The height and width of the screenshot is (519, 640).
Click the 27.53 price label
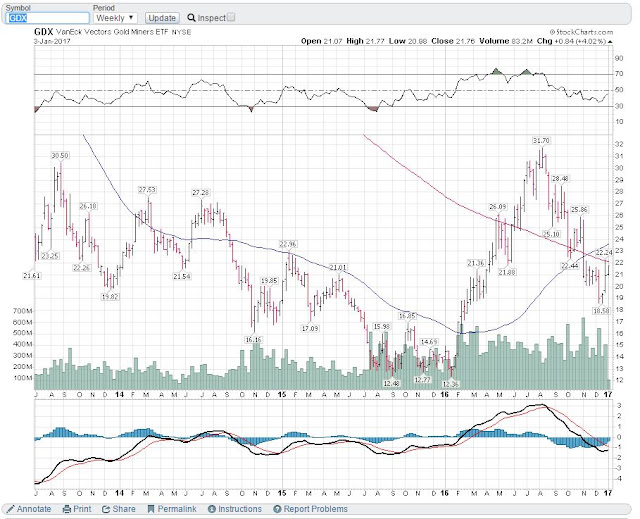point(147,190)
